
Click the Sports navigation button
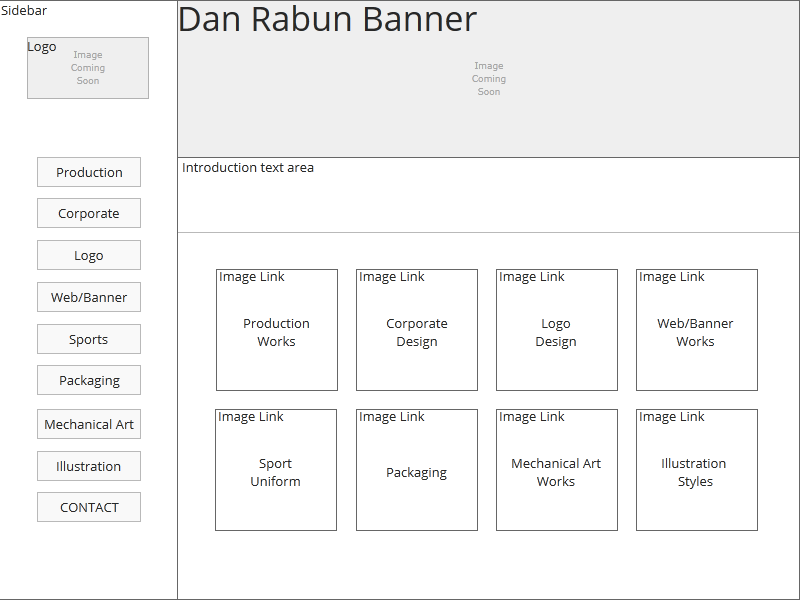[x=89, y=339]
